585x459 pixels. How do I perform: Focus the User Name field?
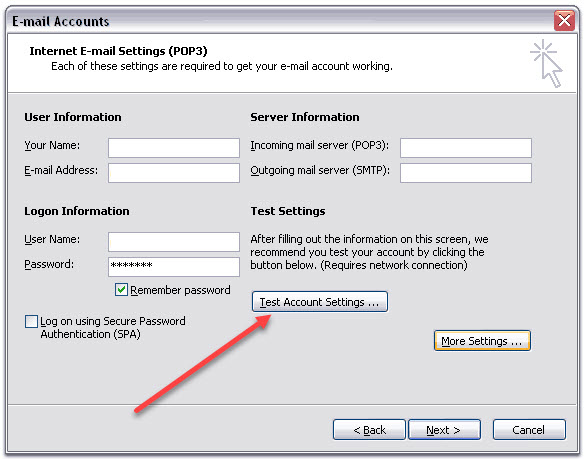173,242
